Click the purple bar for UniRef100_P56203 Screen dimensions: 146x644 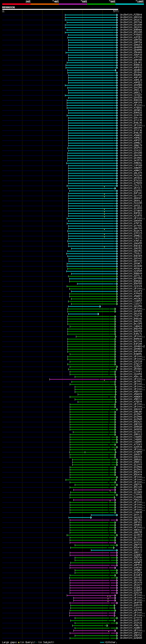click(x=95, y=500)
